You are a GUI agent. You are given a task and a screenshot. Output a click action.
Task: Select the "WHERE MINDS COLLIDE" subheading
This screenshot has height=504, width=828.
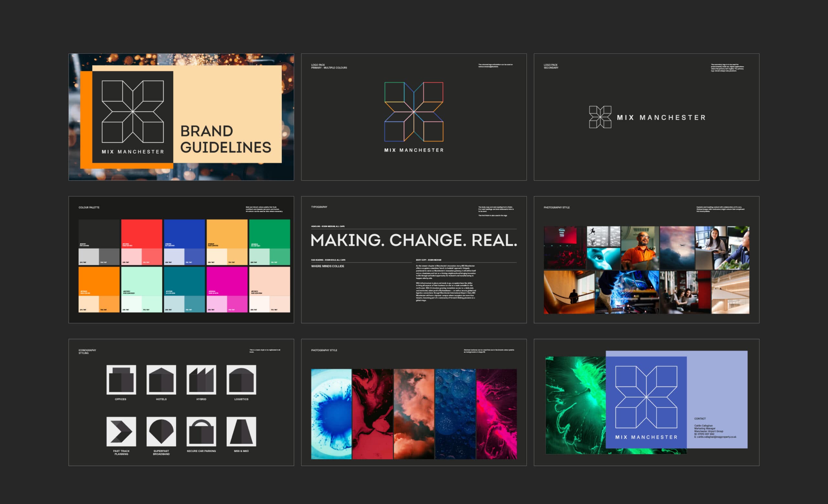(x=328, y=266)
